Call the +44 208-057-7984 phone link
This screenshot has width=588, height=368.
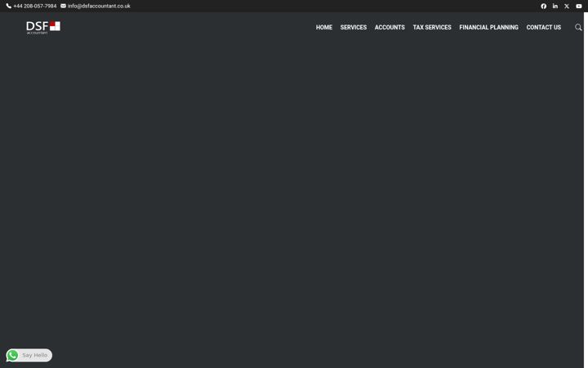[x=35, y=6]
